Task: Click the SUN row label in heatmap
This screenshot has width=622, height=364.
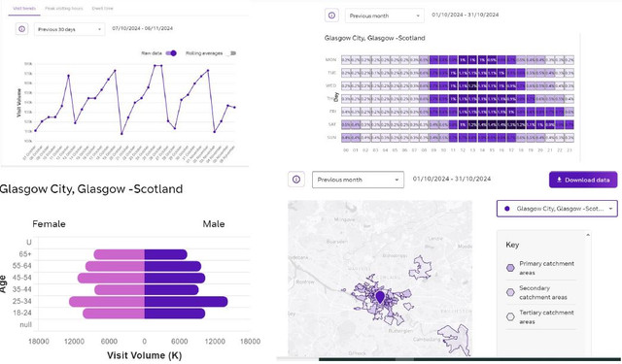Action: click(331, 138)
